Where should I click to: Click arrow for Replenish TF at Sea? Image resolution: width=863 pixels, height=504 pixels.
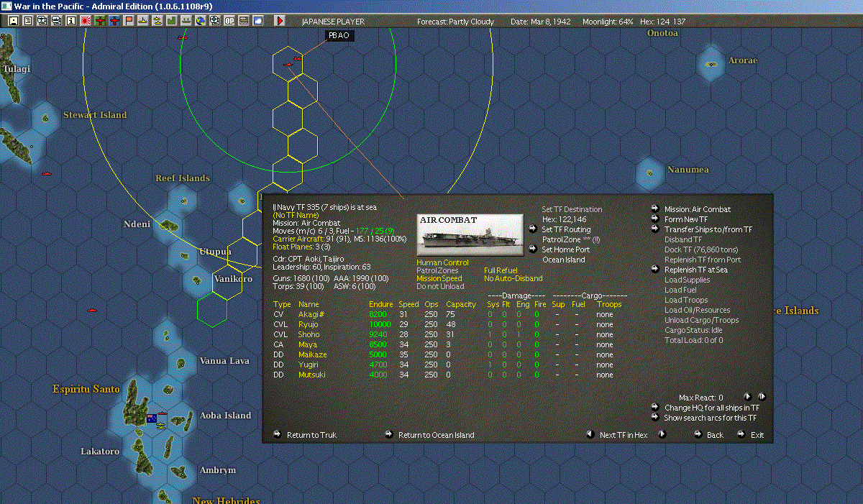655,269
